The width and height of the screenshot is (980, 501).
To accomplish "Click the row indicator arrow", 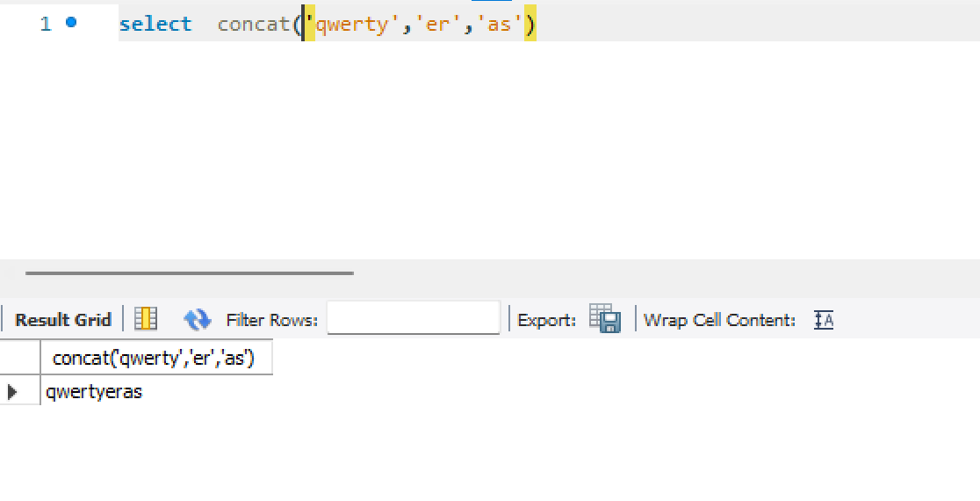I will (x=12, y=392).
